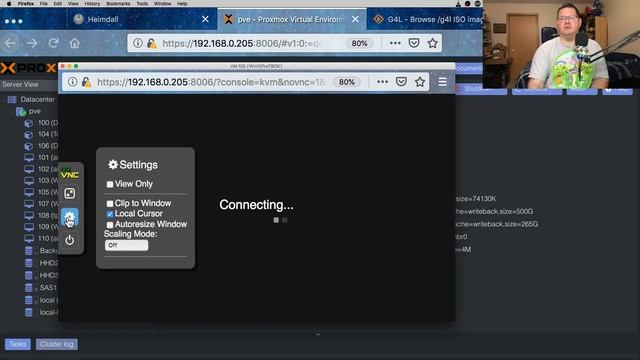This screenshot has width=640, height=360.
Task: Bookmark page with star in main URL bar
Action: [x=433, y=43]
